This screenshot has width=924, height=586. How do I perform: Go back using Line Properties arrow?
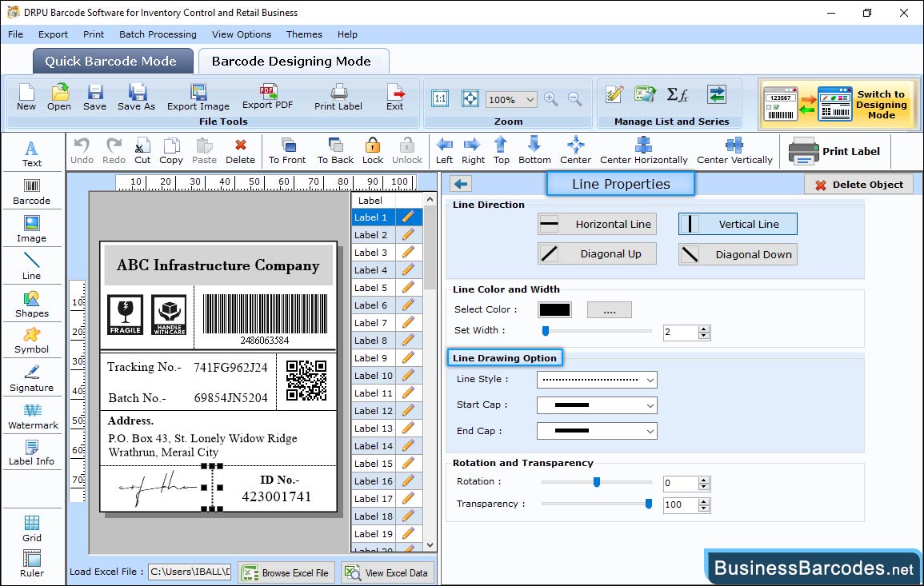tap(461, 185)
